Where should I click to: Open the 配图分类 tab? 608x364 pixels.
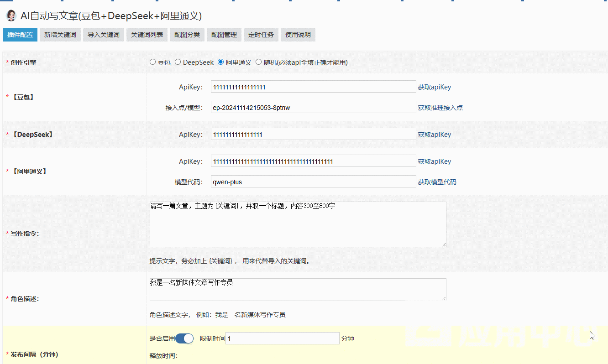tap(187, 35)
